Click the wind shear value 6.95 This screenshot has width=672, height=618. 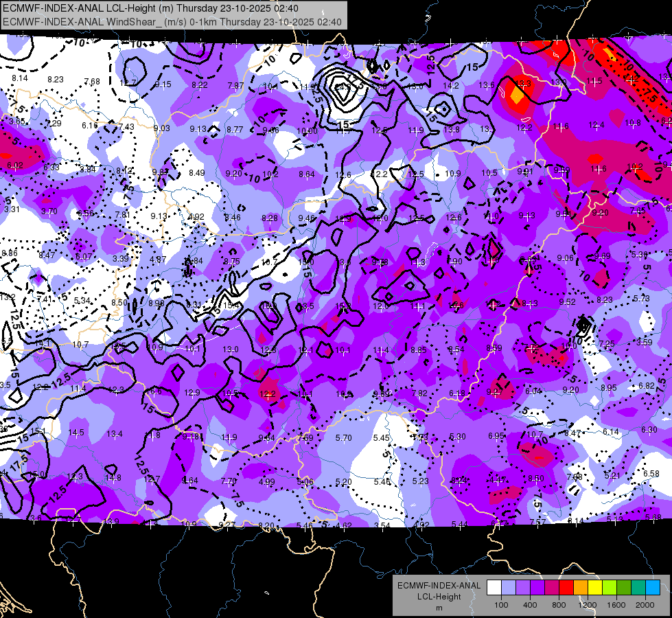coord(496,436)
